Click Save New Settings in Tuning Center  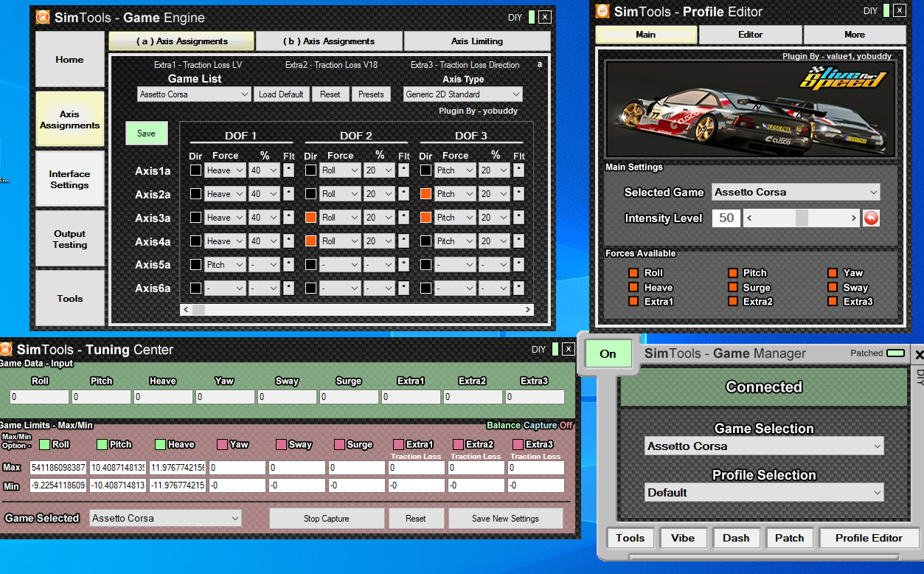click(506, 519)
